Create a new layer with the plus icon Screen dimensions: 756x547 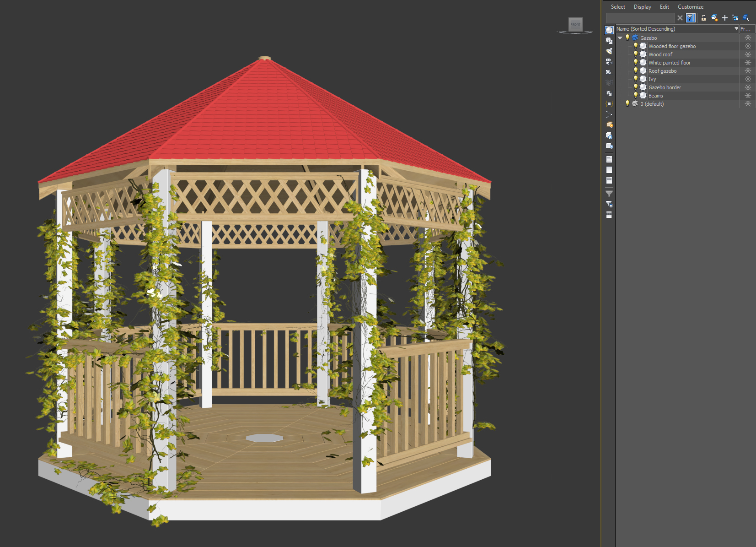point(725,18)
